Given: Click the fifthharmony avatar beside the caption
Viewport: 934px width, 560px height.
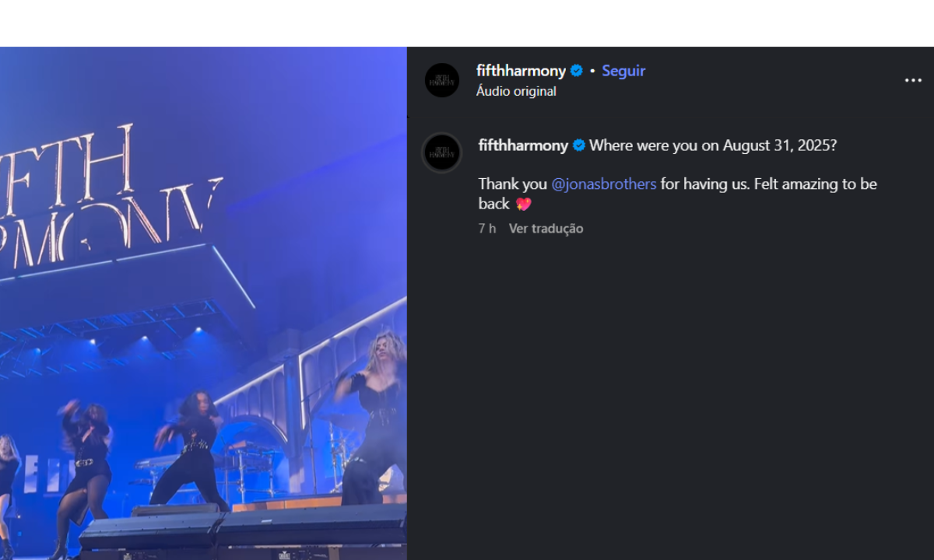Looking at the screenshot, I should tap(442, 152).
